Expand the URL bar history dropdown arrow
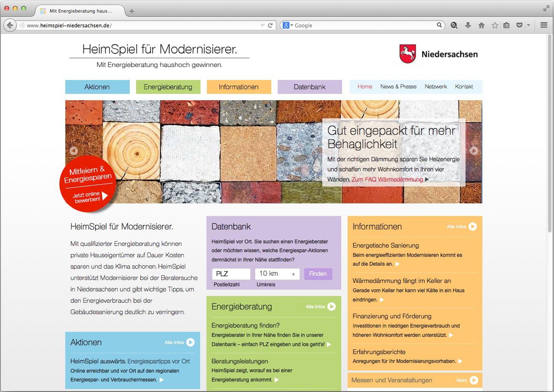554x392 pixels. click(x=262, y=25)
